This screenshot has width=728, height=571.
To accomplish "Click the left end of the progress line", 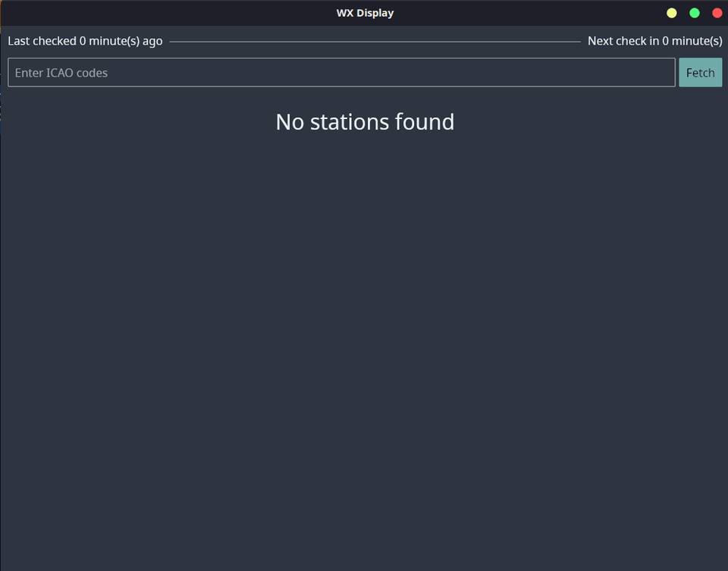I will 174,41.
